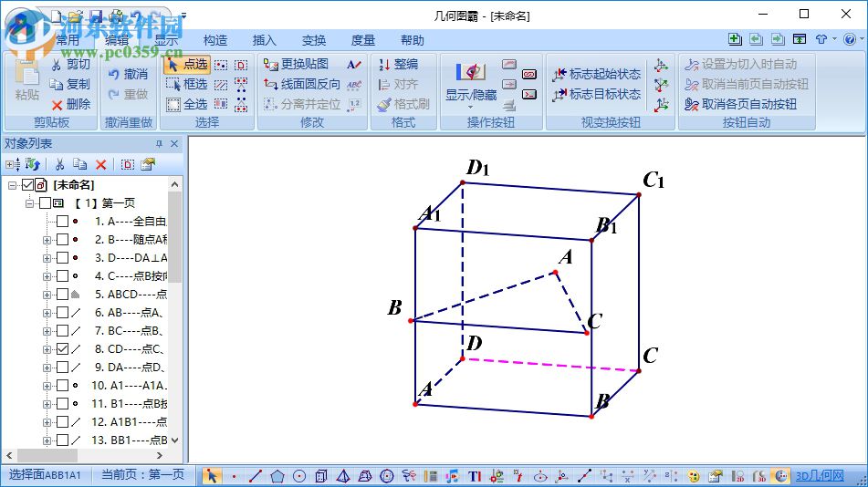868x487 pixels.
Task: Toggle checkbox for [未命名] root node
Action: click(27, 185)
